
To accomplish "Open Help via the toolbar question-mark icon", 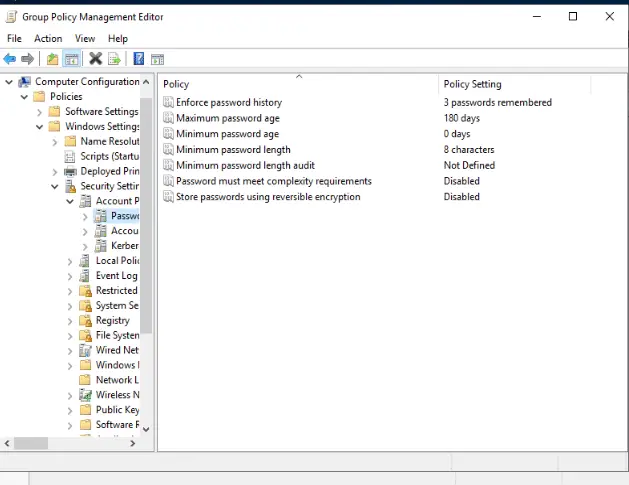I will coord(138,59).
